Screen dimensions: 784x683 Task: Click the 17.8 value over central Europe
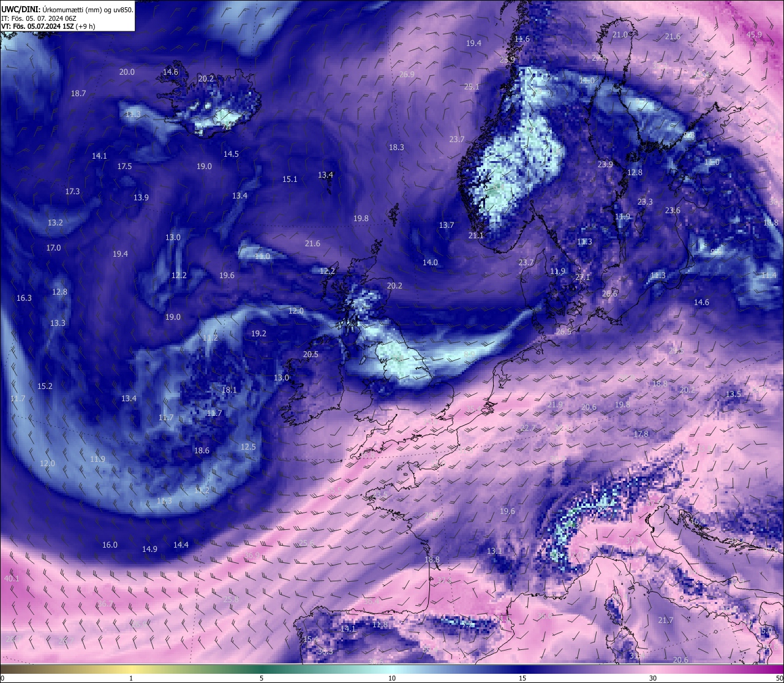point(641,434)
